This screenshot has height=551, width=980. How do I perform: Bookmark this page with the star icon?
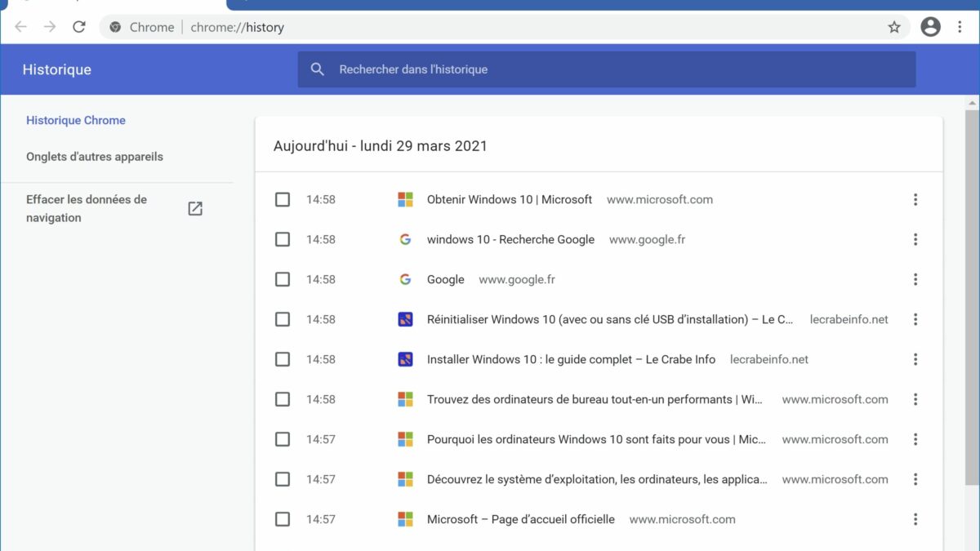coord(894,27)
